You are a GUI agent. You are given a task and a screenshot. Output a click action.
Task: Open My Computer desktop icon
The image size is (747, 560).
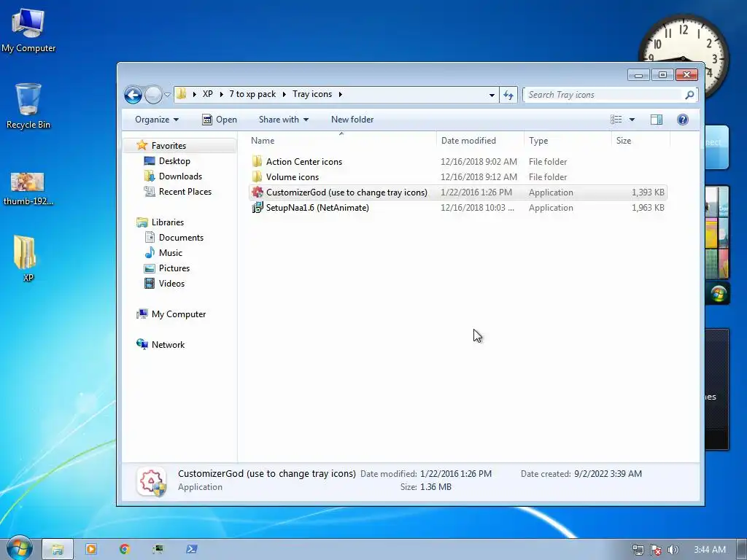28,31
